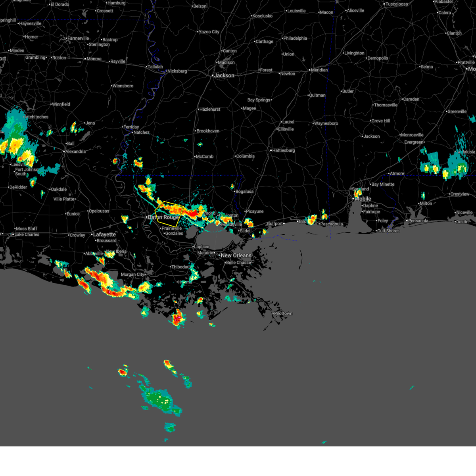
Task: Click the Bogalusa city label
Action: (x=244, y=192)
